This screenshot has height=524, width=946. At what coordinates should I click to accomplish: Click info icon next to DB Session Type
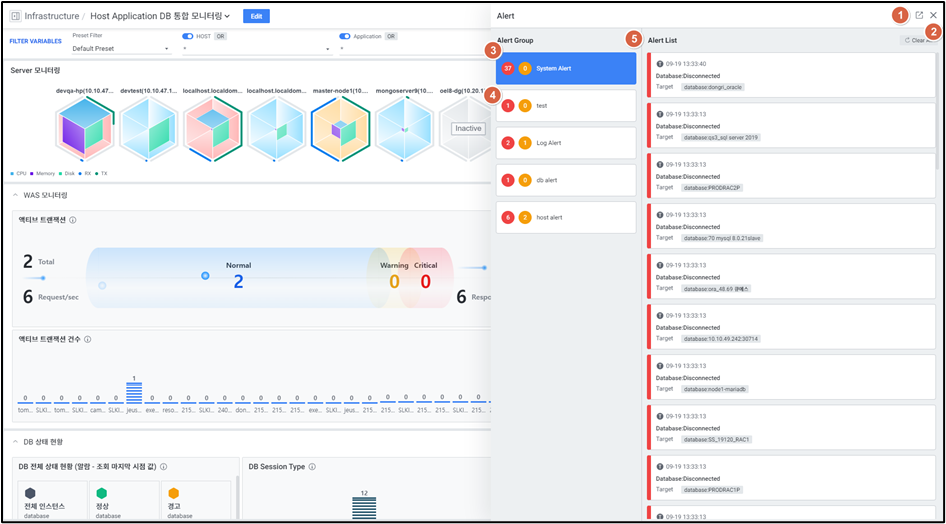pos(313,466)
